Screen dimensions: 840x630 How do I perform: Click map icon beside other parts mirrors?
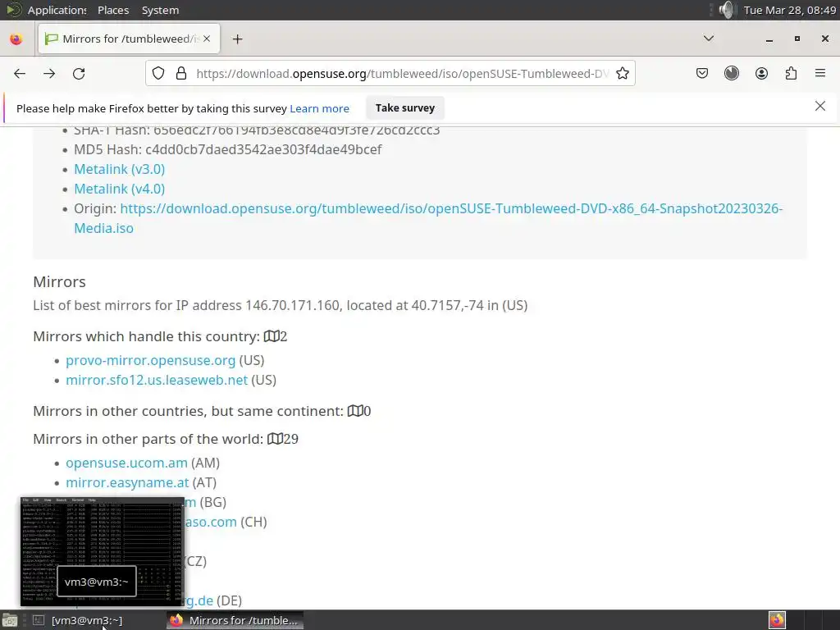click(275, 439)
